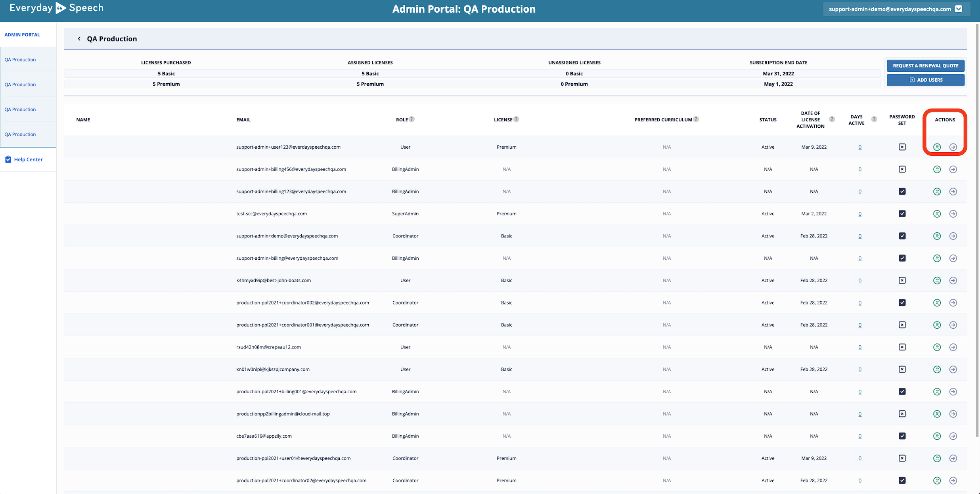Viewport: 980px width, 494px height.
Task: Click SuperAdmin role in test-scc row
Action: pyautogui.click(x=405, y=214)
